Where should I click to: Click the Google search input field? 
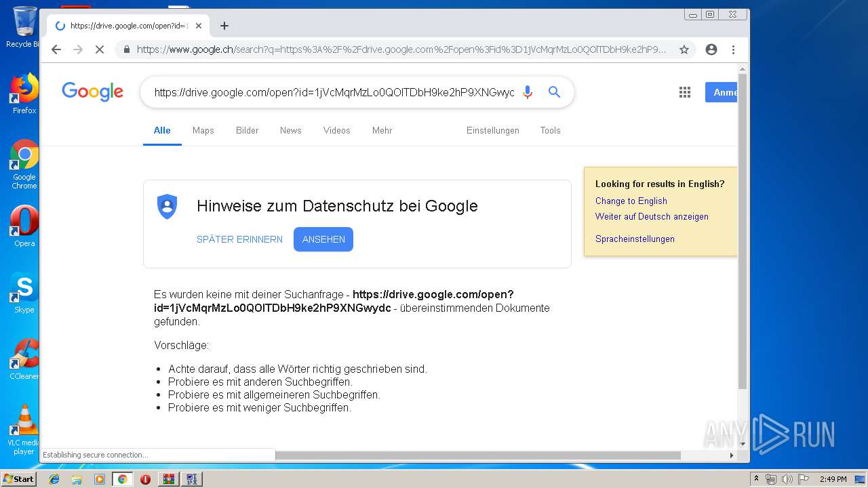[334, 92]
